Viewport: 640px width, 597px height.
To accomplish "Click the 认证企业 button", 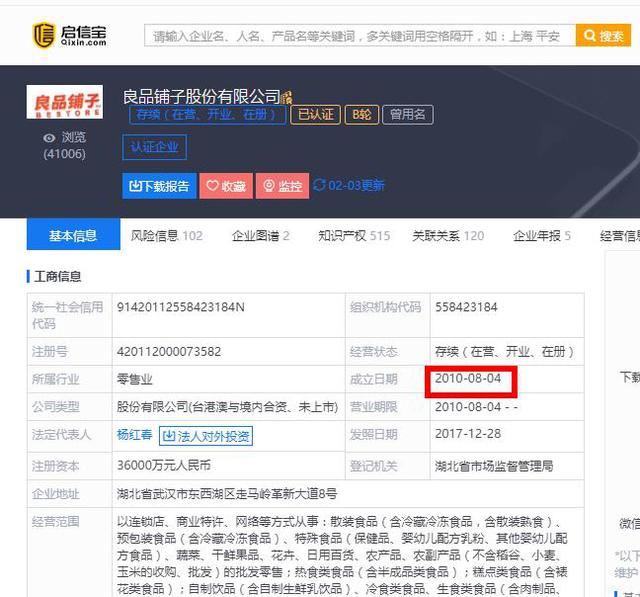I will (154, 147).
